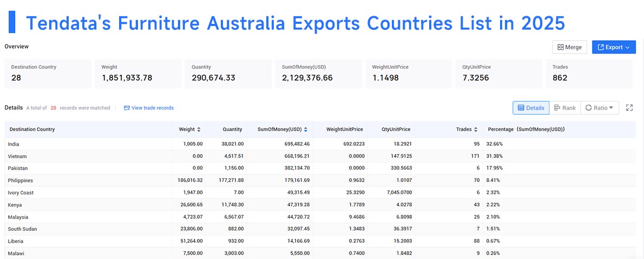The height and width of the screenshot is (259, 644).
Task: Click the Weight overview card
Action: point(138,74)
